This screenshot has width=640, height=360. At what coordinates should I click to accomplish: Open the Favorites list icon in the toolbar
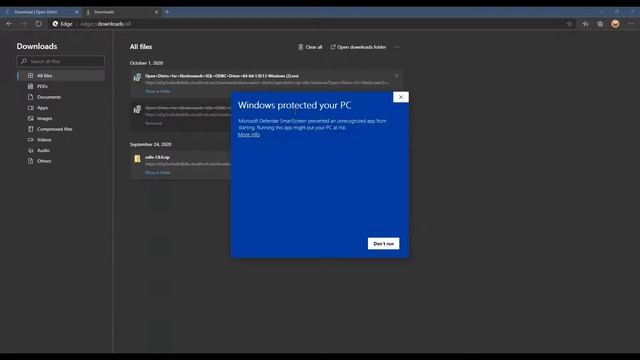point(585,24)
